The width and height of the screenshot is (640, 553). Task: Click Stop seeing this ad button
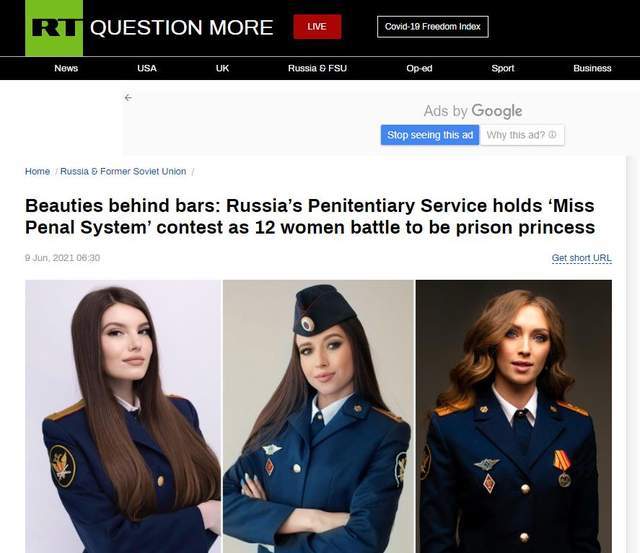[x=430, y=135]
